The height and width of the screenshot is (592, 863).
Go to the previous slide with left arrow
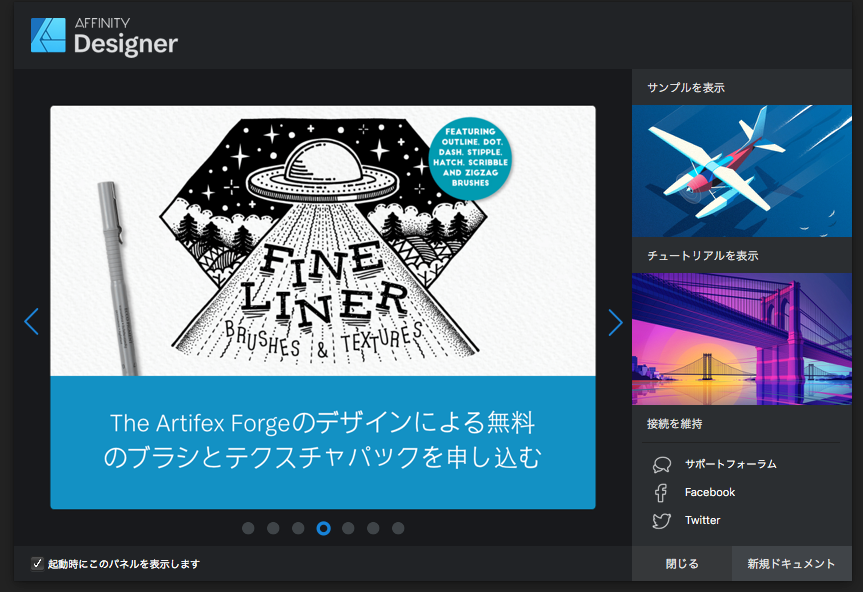click(31, 322)
